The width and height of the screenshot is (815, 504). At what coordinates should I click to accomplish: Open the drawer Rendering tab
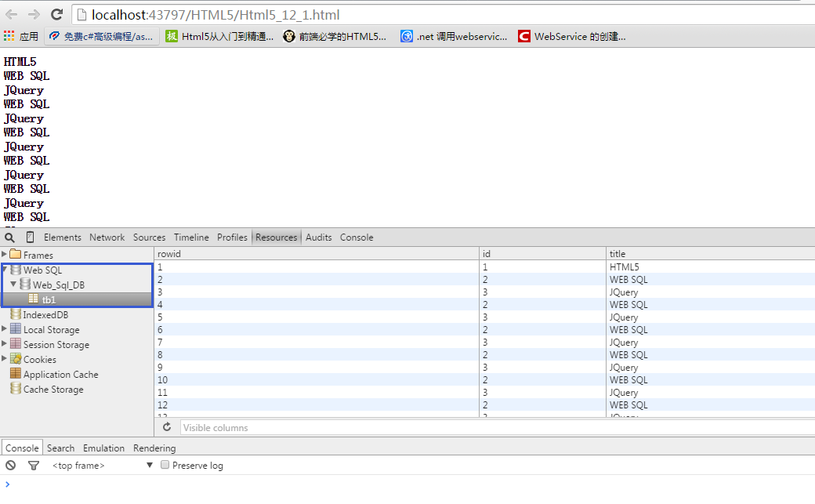[x=154, y=448]
